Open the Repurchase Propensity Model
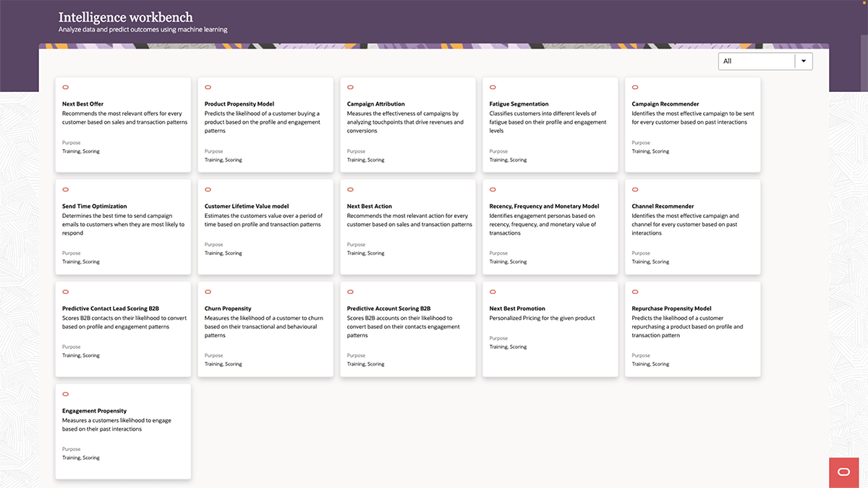The image size is (868, 488). click(x=671, y=308)
